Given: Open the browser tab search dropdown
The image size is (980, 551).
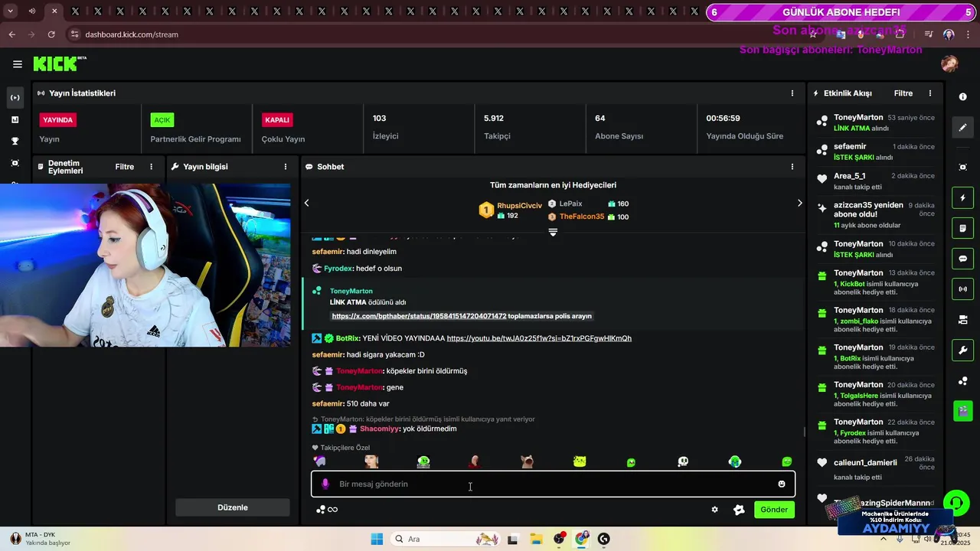Looking at the screenshot, I should click(x=11, y=11).
